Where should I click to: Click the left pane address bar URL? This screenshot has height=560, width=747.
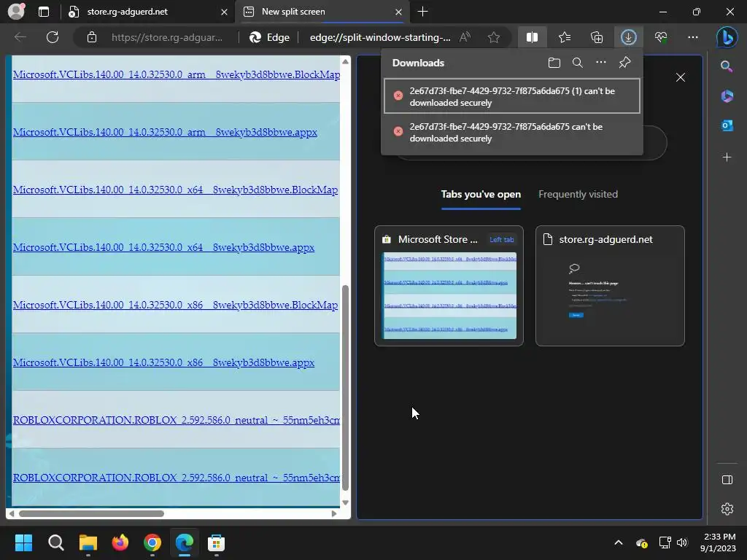point(167,37)
